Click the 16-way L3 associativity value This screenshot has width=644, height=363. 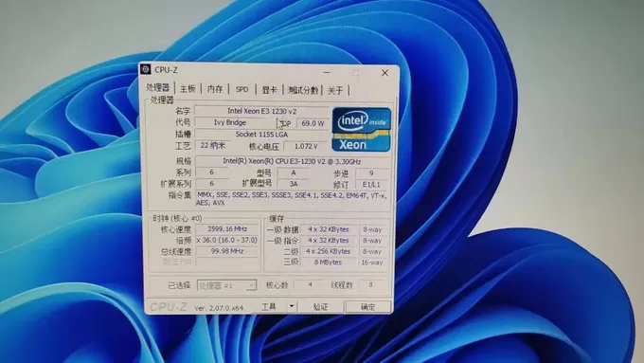(372, 263)
